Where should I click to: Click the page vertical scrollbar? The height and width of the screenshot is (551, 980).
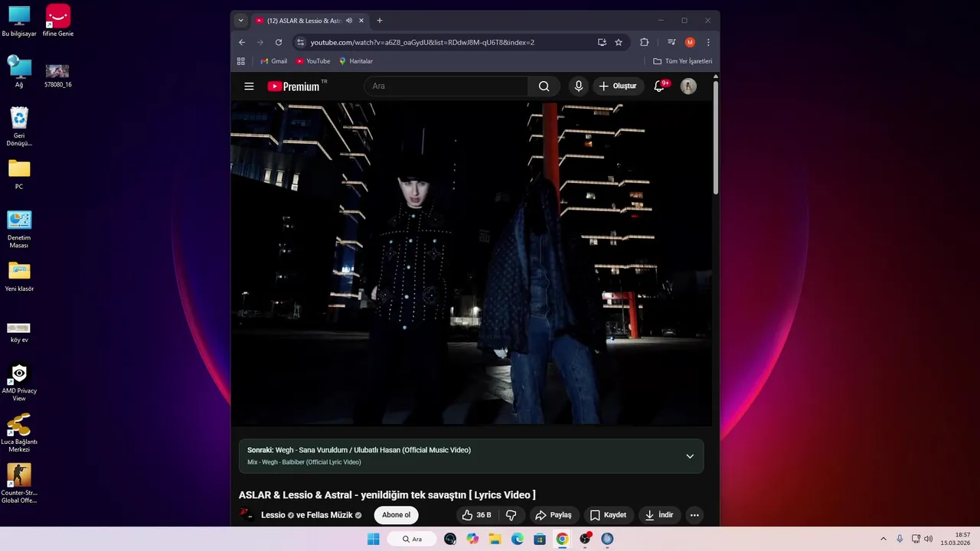click(716, 138)
